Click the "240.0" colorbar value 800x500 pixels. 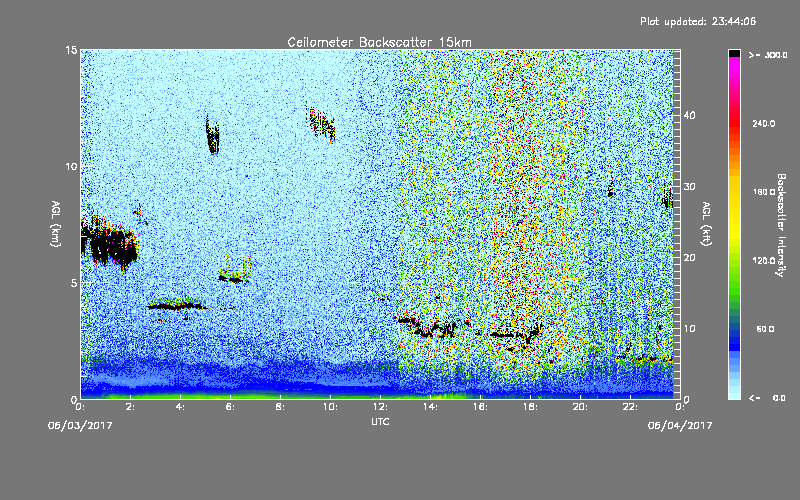coord(764,123)
